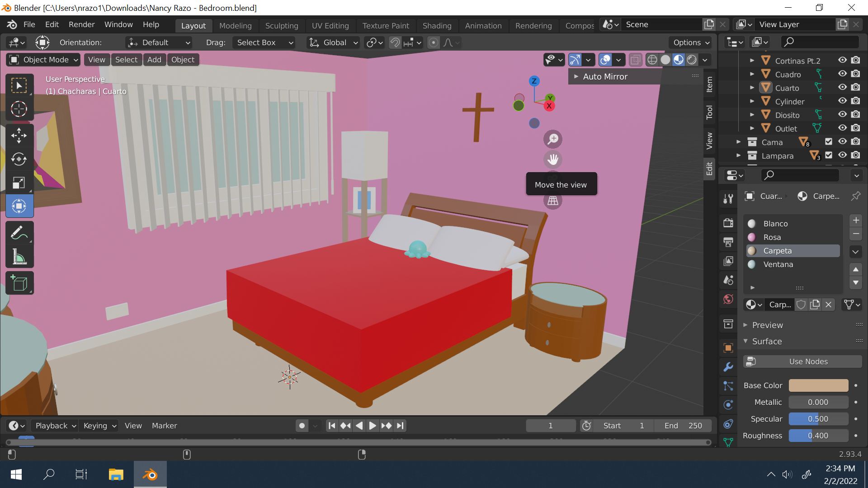Remove the material slot with minus

coord(855,234)
